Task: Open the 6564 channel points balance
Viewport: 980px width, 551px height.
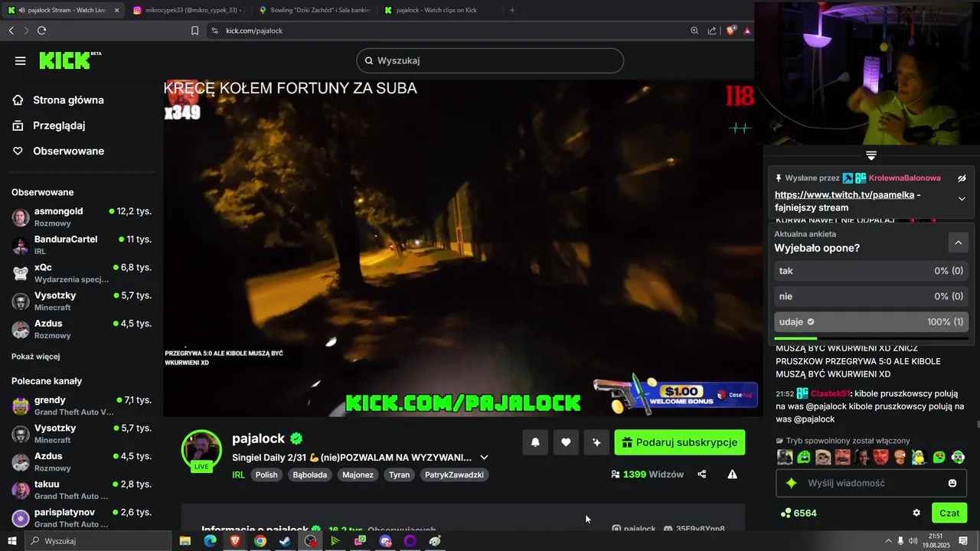Action: [x=799, y=513]
